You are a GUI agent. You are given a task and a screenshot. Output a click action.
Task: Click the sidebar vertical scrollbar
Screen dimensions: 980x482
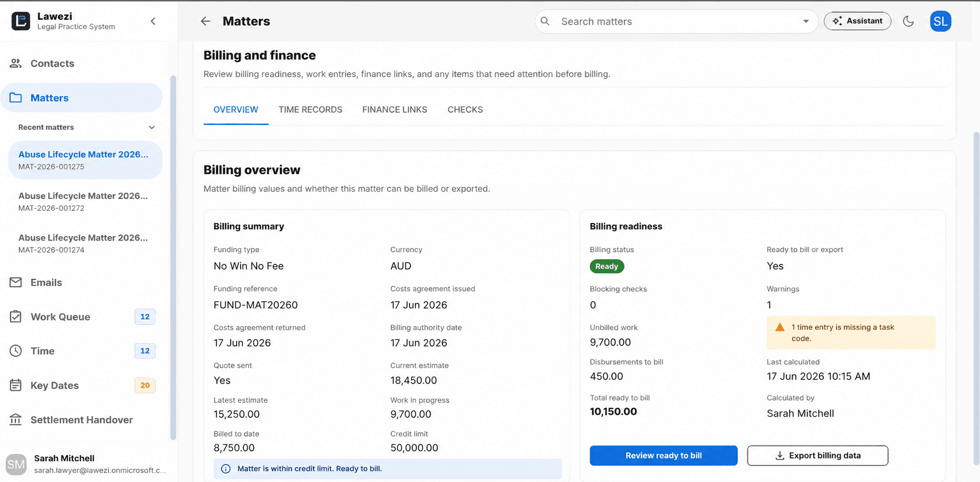click(x=173, y=257)
